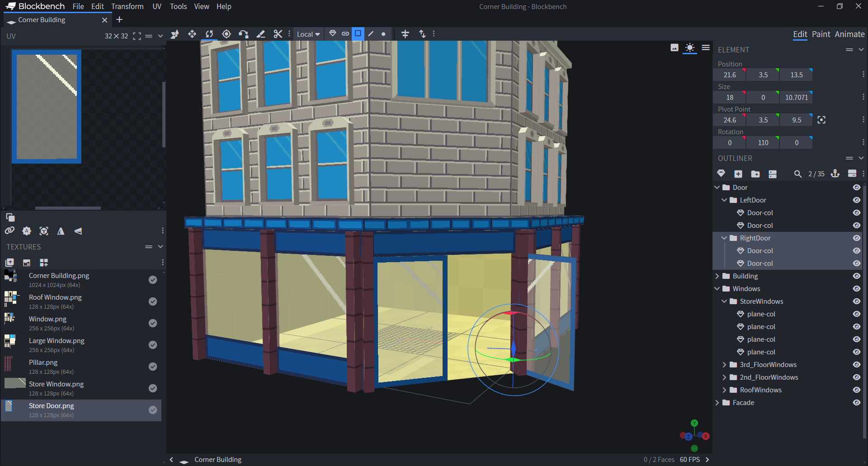Open the Transform menu
Viewport: 868px width, 466px height.
pyautogui.click(x=127, y=6)
